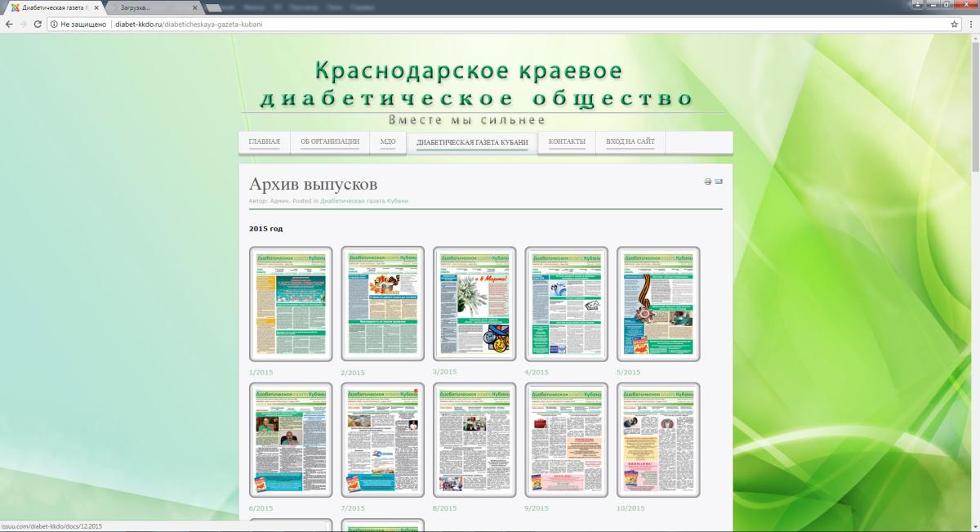Open the 3/2015 newspaper issue thumbnail
This screenshot has height=532, width=980.
473,302
